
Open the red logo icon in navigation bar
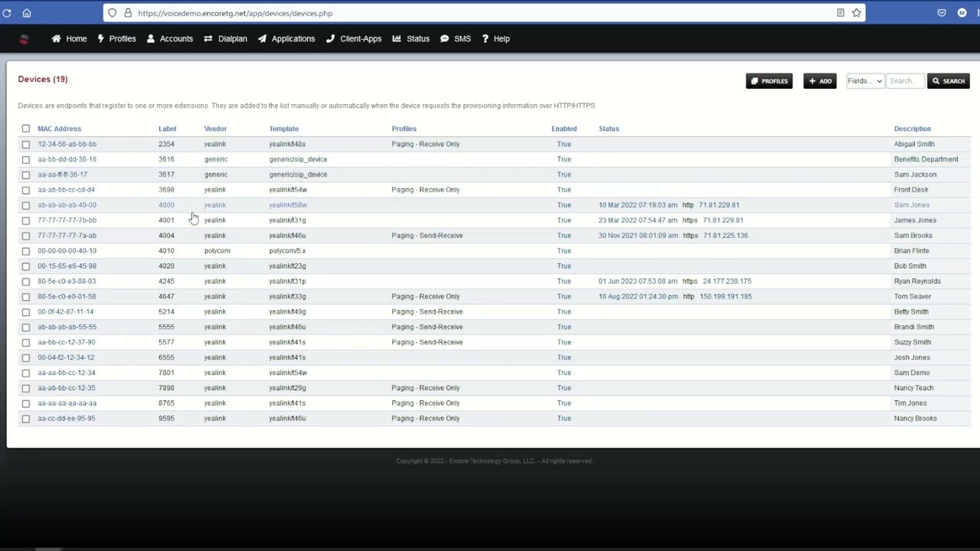tap(24, 39)
